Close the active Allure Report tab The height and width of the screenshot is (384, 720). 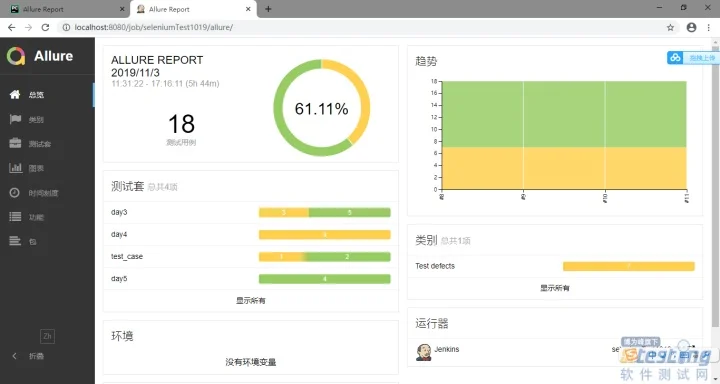(x=248, y=9)
